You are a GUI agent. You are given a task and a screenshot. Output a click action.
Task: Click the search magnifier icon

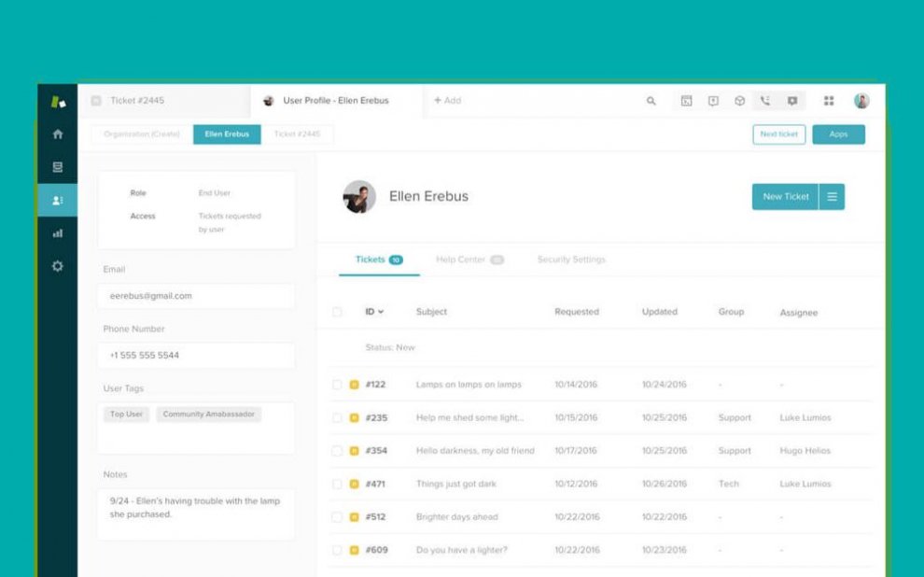tap(651, 101)
